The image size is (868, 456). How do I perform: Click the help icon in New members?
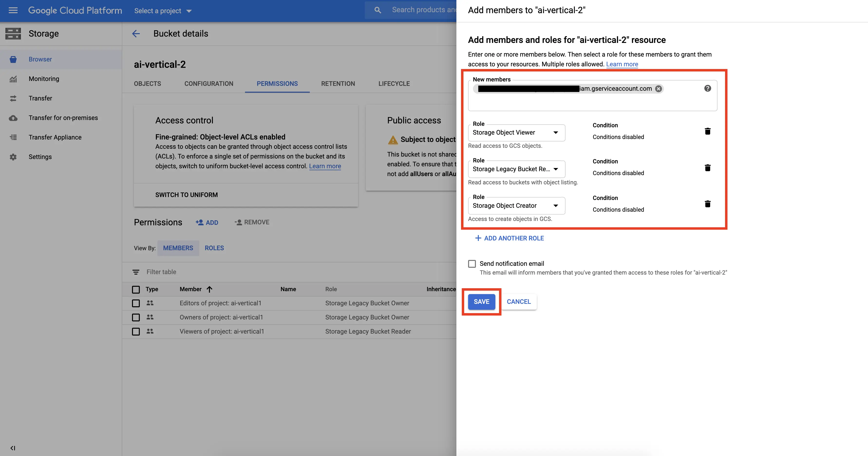pyautogui.click(x=707, y=88)
